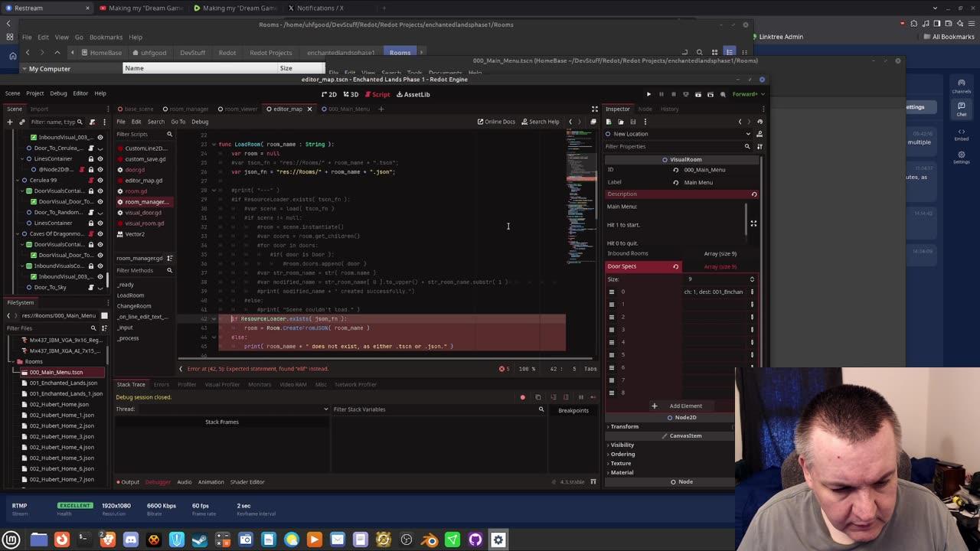Expand the Description text editor
Screen dimensions: 980x551
click(x=753, y=223)
